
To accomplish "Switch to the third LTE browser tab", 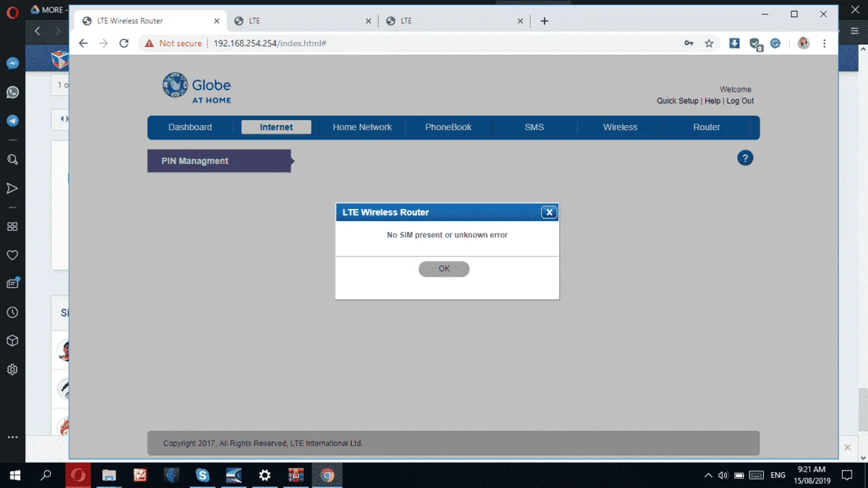I will point(455,21).
